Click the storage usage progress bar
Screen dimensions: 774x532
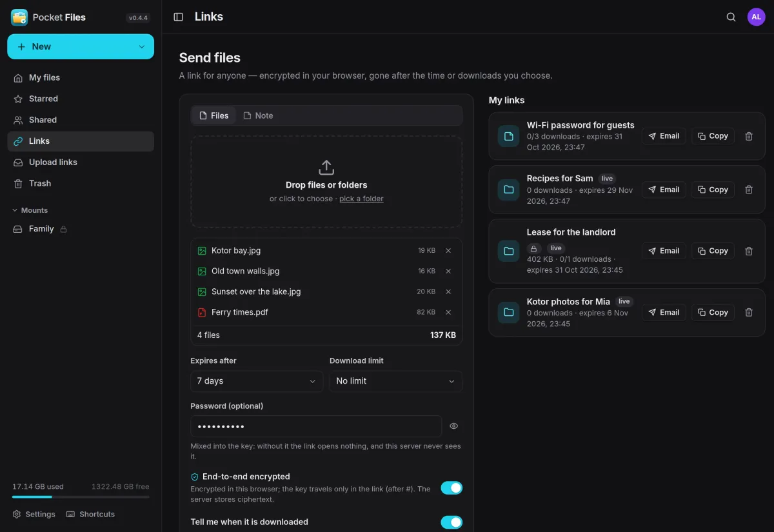pyautogui.click(x=81, y=497)
